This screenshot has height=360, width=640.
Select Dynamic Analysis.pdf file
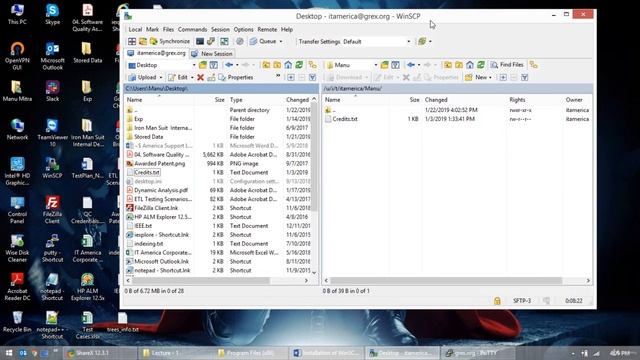tap(161, 190)
